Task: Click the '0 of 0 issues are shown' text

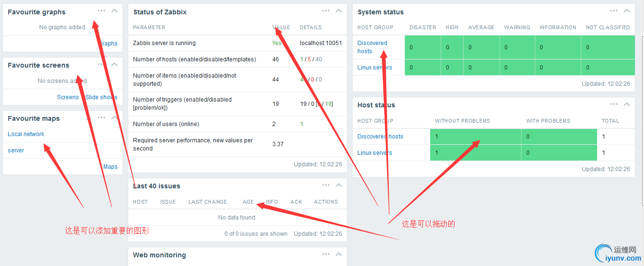Action: tap(256, 234)
